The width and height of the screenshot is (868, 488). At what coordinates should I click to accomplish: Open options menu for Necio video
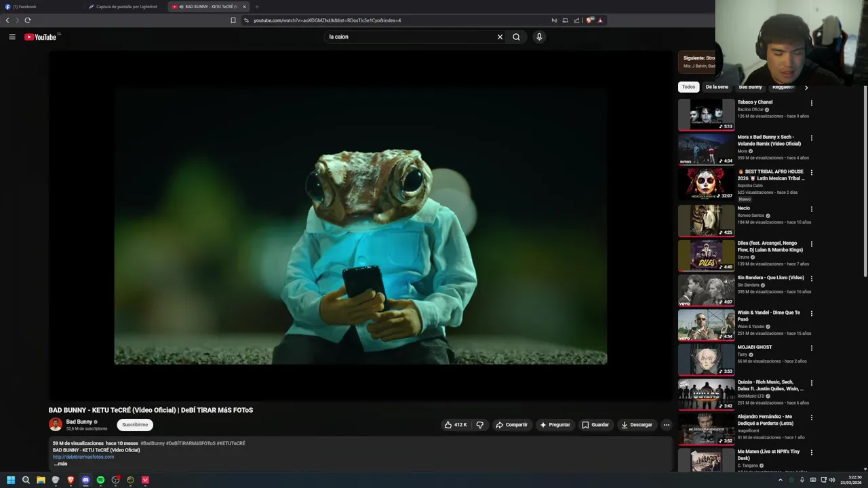coord(811,209)
